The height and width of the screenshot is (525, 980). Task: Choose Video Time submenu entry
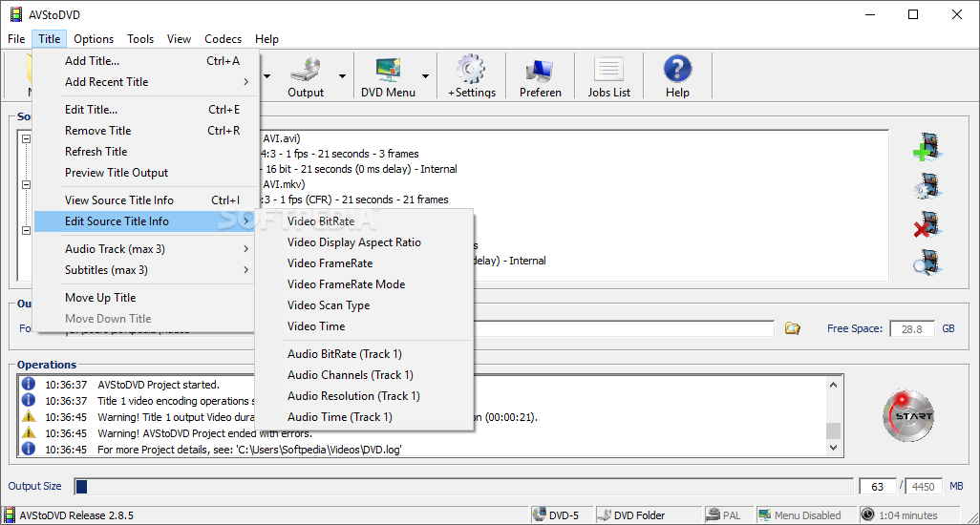pyautogui.click(x=364, y=326)
